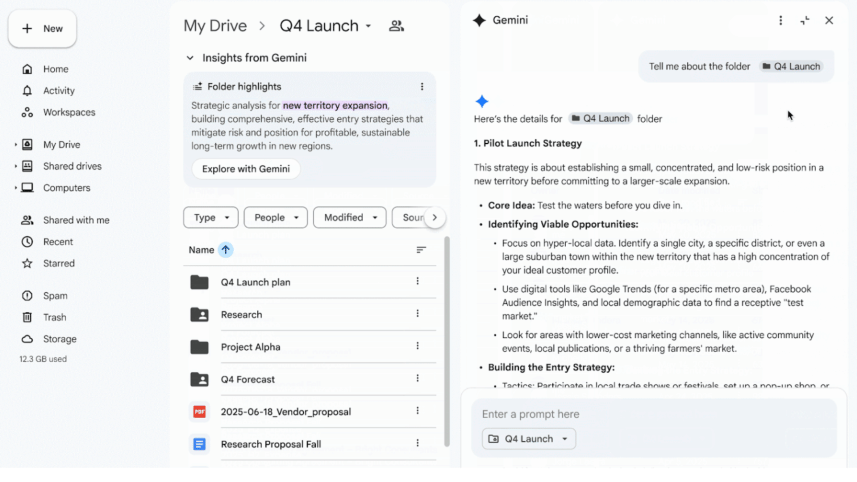Image resolution: width=857 pixels, height=482 pixels.
Task: Open more actions for Q4 Forecast
Action: [x=418, y=378]
